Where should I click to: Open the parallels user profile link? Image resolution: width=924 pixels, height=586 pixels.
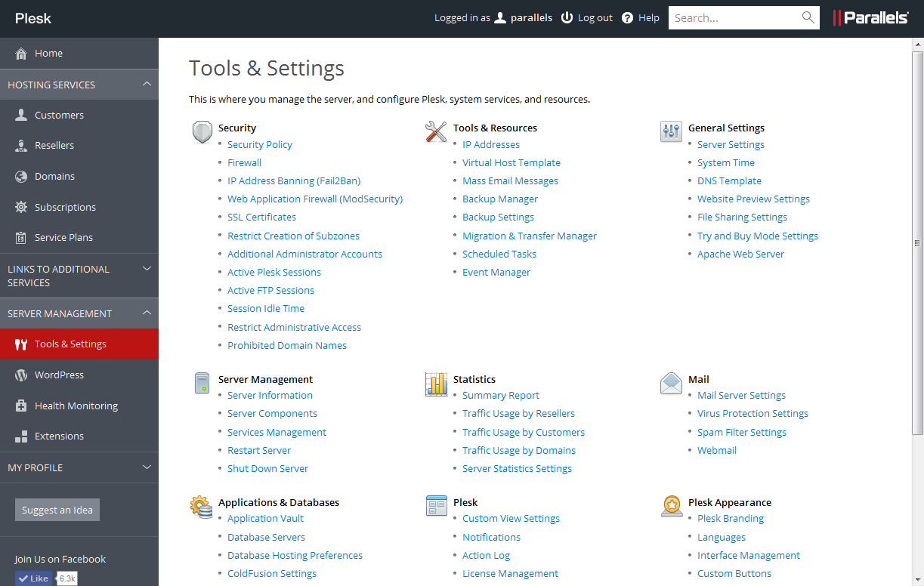[x=531, y=17]
